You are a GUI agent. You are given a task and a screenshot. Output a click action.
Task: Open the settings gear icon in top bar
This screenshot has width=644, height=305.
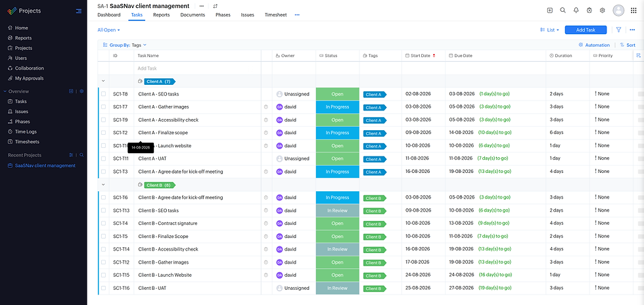point(603,11)
